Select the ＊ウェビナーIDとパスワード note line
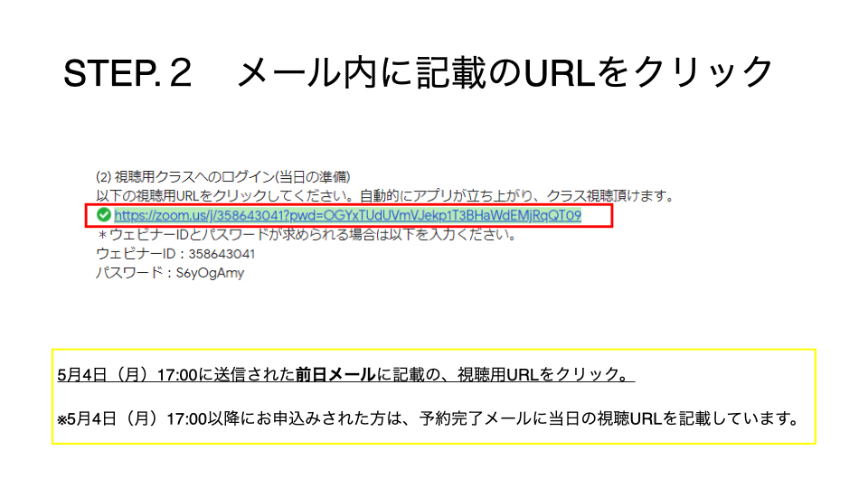This screenshot has width=868, height=488. coord(307,235)
